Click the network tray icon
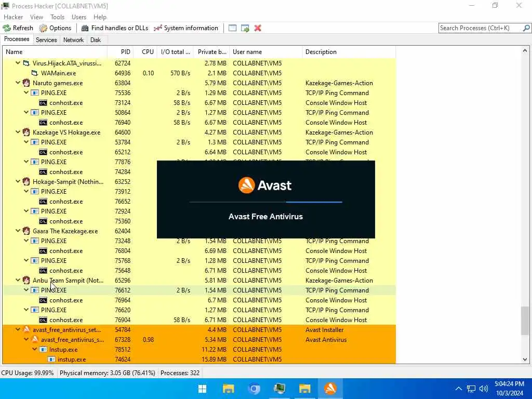The height and width of the screenshot is (399, 532). tap(471, 389)
